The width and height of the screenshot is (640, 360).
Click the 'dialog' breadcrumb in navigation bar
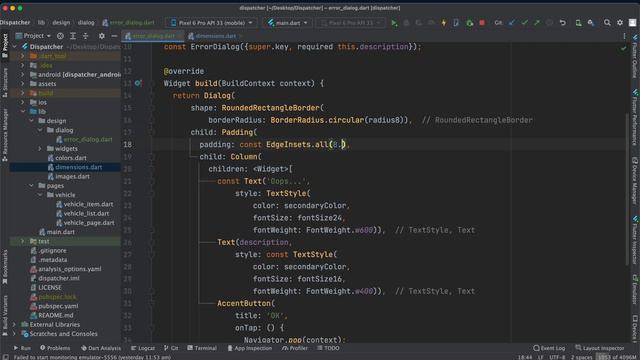(86, 23)
